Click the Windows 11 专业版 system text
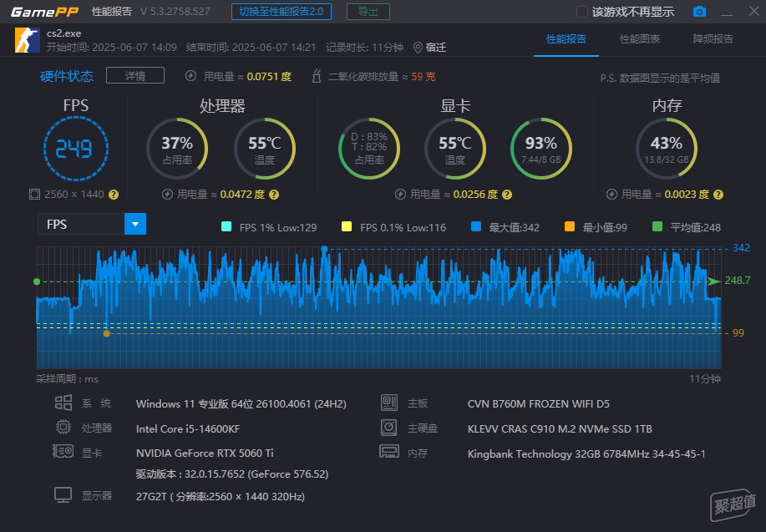This screenshot has height=532, width=766. (241, 404)
